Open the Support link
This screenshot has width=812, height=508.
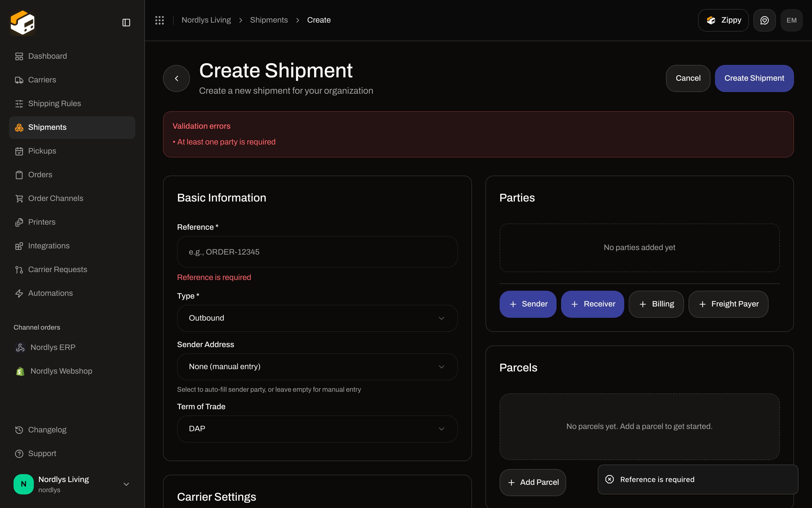(72, 454)
